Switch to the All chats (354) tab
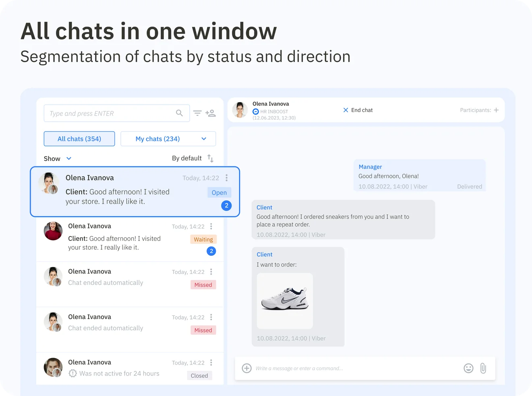The width and height of the screenshot is (532, 396). pos(79,139)
